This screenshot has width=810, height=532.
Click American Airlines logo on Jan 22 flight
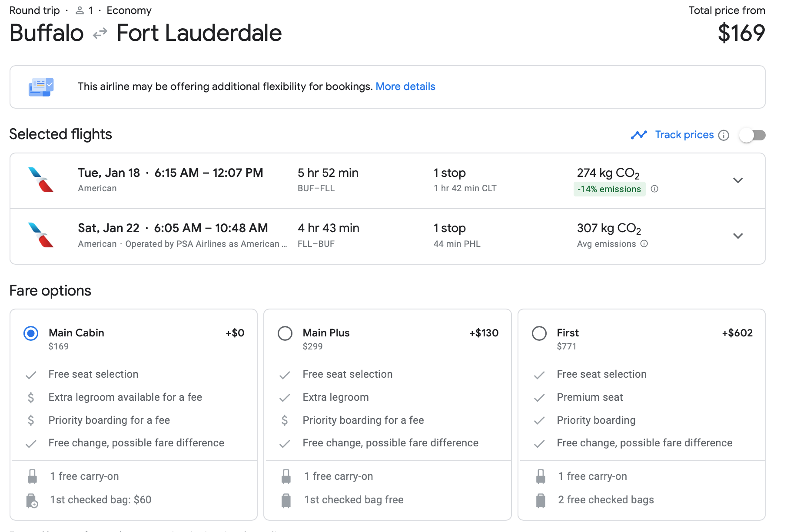click(x=41, y=235)
